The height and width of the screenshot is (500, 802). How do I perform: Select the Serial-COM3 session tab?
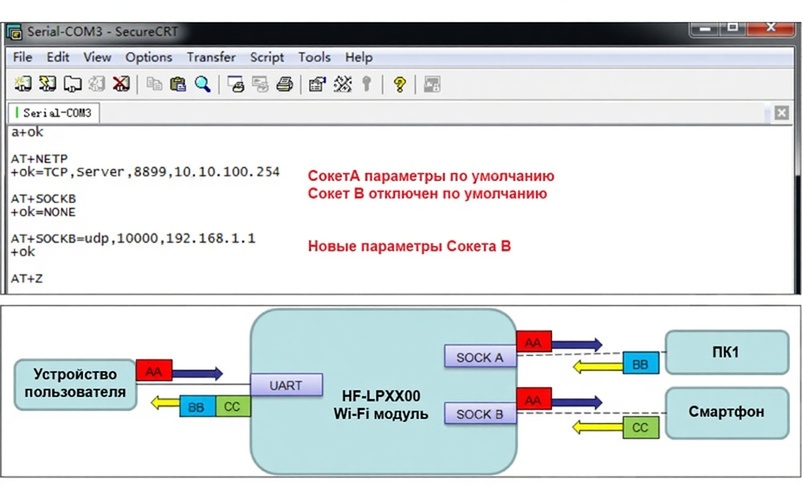click(x=57, y=113)
